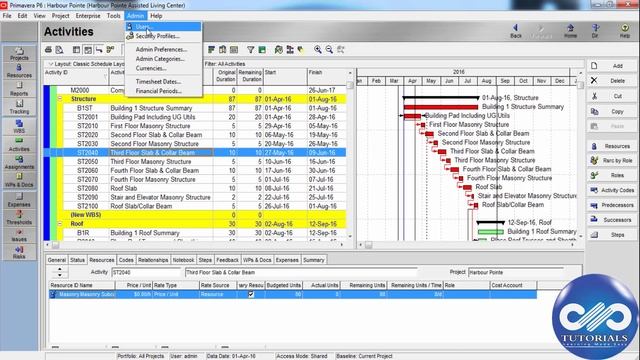640x360 pixels.
Task: Open the Tracking view in sidebar
Action: click(x=19, y=107)
